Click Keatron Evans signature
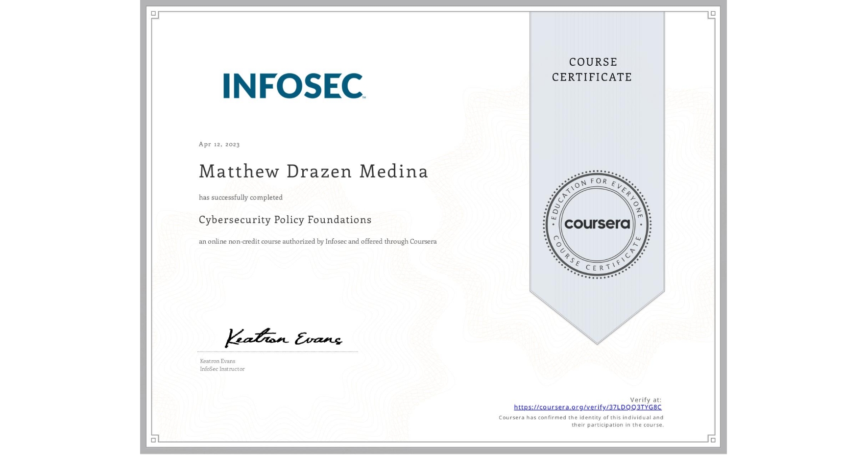This screenshot has width=868, height=455. [284, 338]
